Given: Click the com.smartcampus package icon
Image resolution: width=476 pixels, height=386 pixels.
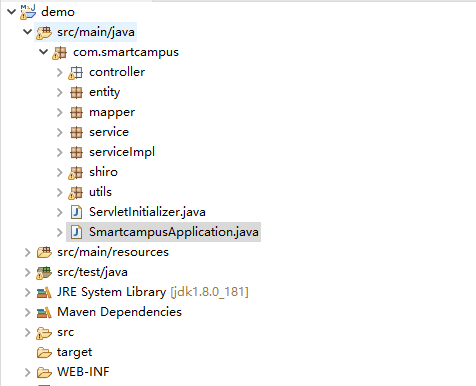Looking at the screenshot, I should pos(60,52).
